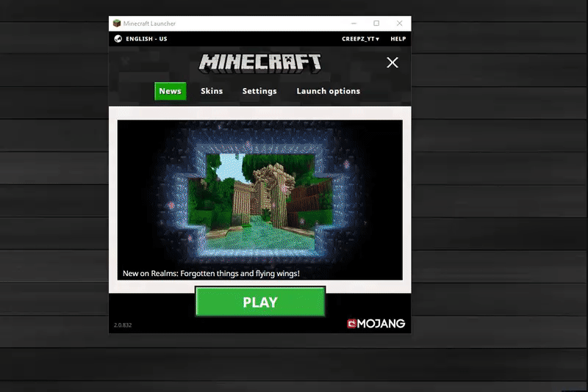
Task: Open the Settings tab
Action: [259, 91]
